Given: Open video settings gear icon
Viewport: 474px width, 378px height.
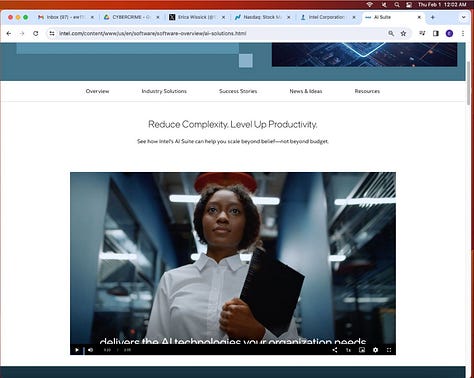Looking at the screenshot, I should tap(375, 350).
